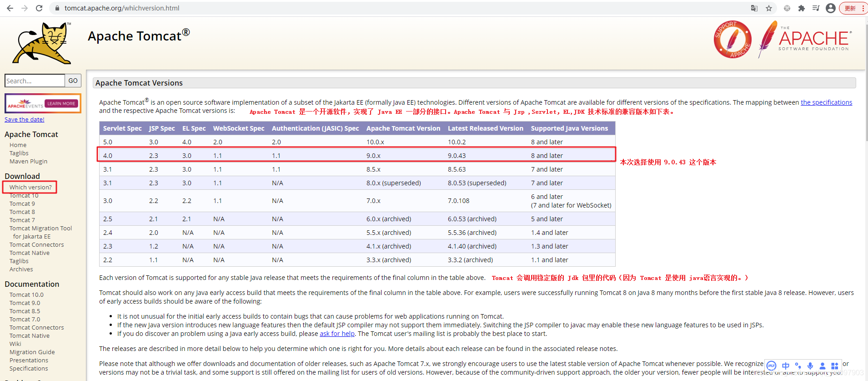View site security padlock info

pos(57,8)
